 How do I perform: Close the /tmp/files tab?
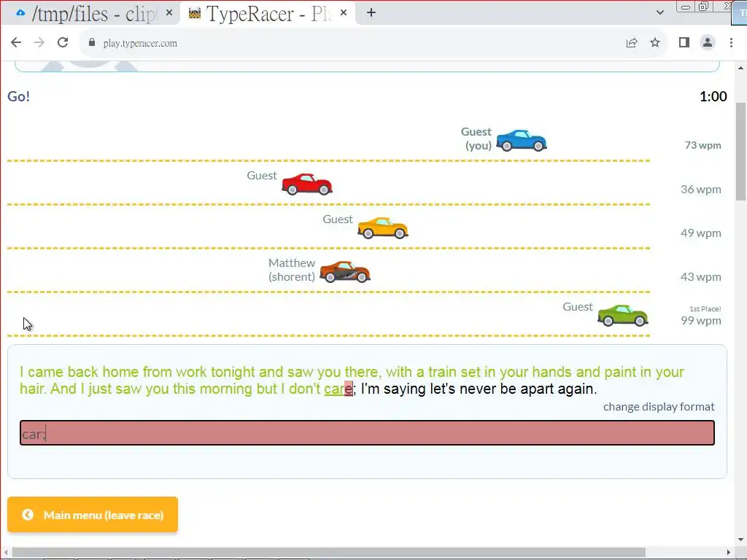pyautogui.click(x=169, y=13)
